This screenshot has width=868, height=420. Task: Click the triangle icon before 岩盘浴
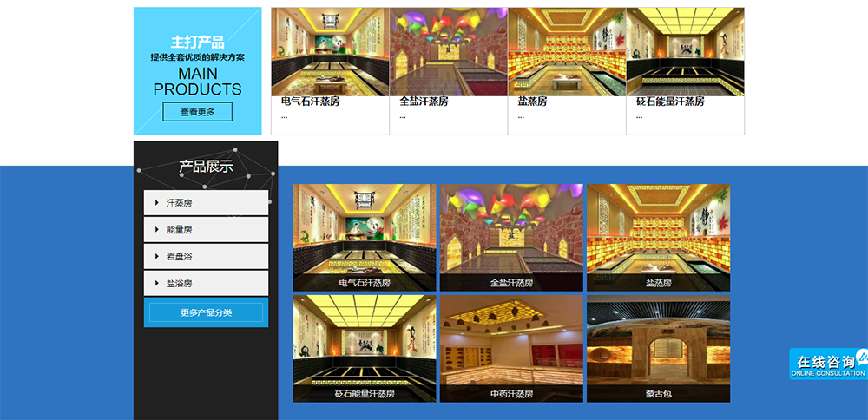pyautogui.click(x=156, y=257)
